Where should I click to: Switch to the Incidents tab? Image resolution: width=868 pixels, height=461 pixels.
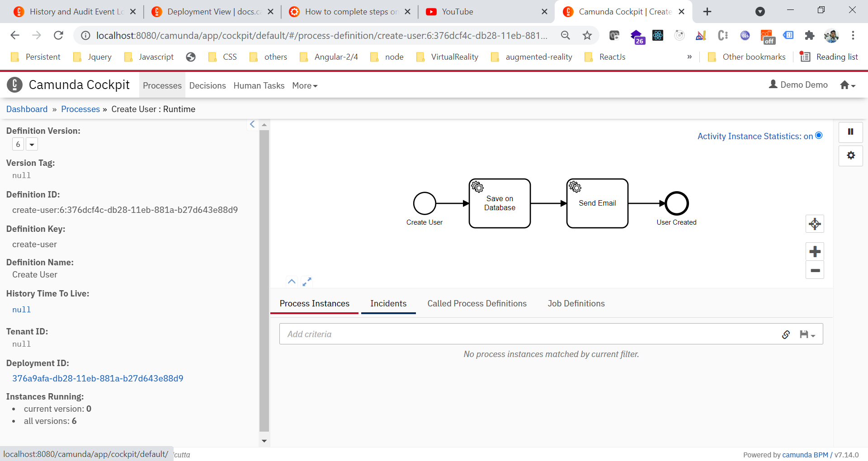[x=388, y=304]
